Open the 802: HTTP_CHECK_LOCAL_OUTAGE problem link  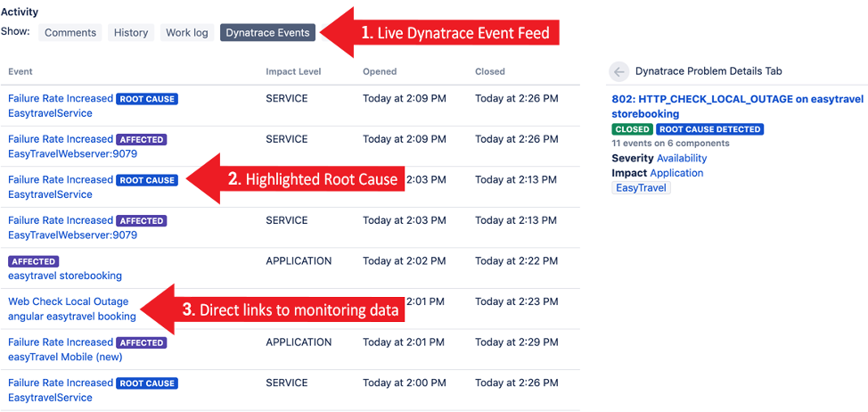coord(737,106)
